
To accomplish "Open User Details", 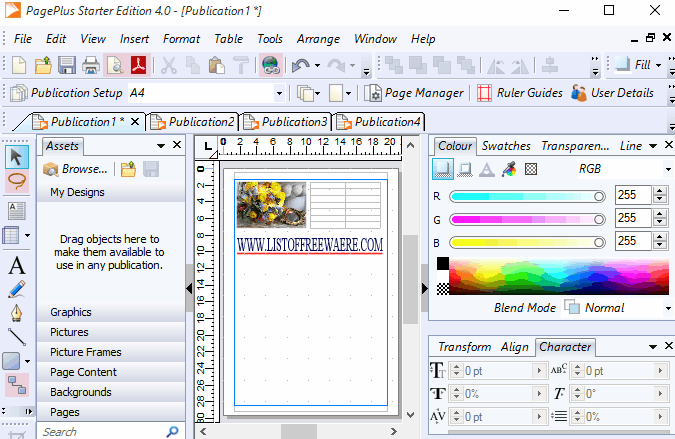I will click(x=613, y=93).
